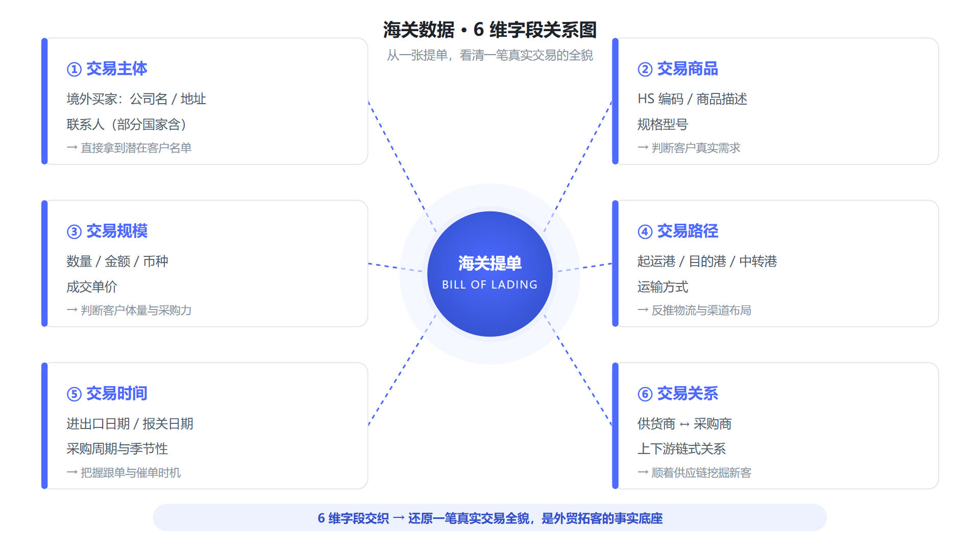
Task: Click the line "起运港 / 目的港 / 中转港"
Action: click(x=707, y=261)
